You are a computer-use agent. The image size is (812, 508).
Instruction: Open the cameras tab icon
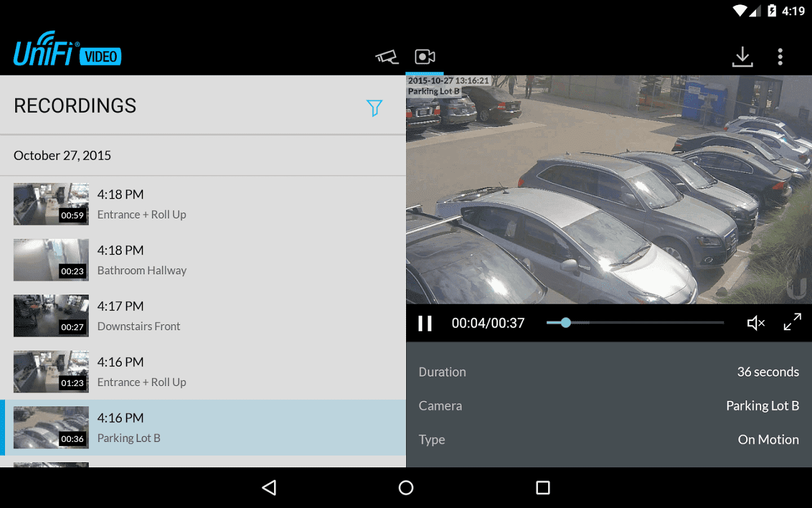[x=387, y=56]
